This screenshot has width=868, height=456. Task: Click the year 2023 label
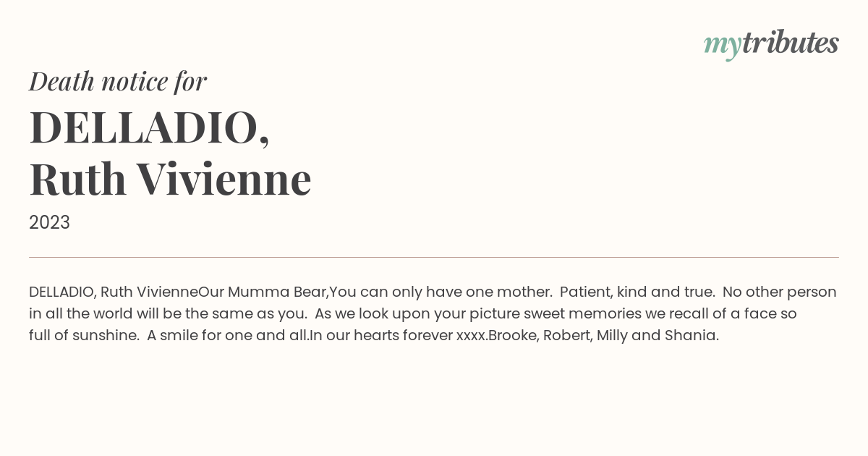[49, 223]
